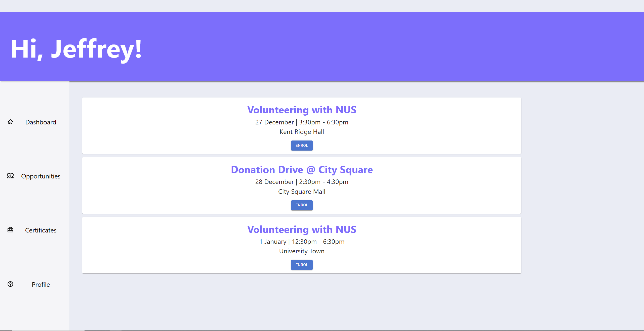Screen dimensions: 644x331
Task: Click the Kent Ridge Hall location text
Action: [x=302, y=132]
